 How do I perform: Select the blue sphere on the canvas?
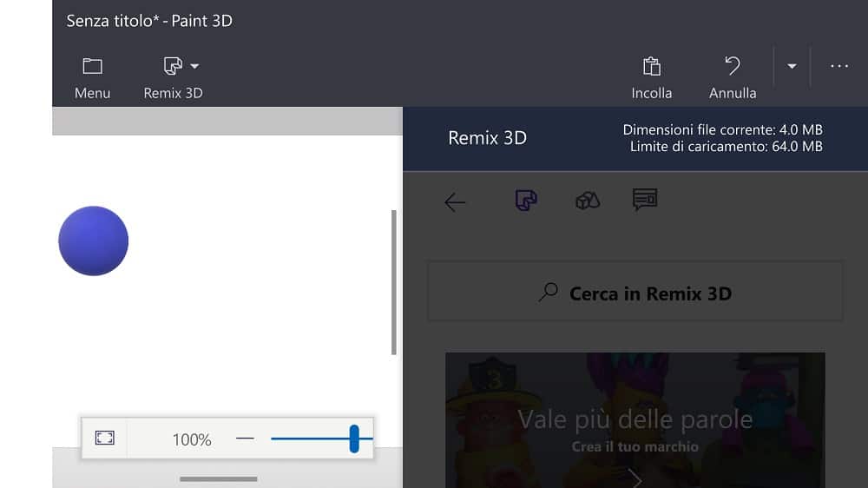[94, 241]
